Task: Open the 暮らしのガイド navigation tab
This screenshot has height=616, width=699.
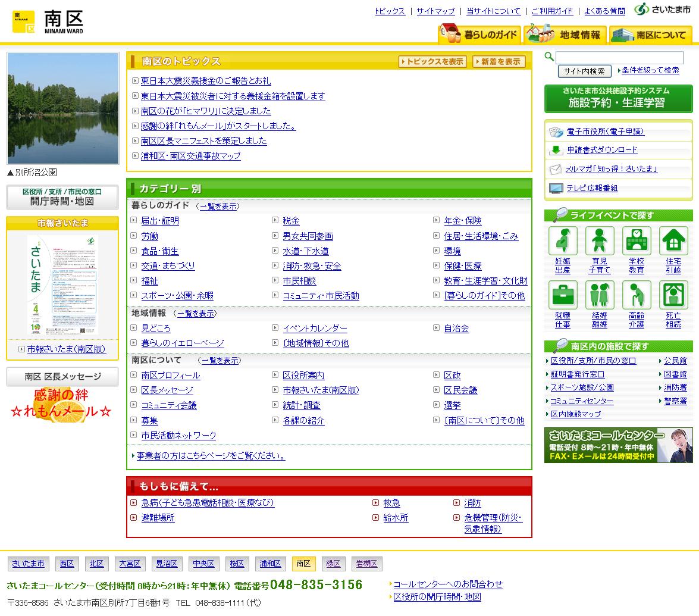Action: [479, 35]
